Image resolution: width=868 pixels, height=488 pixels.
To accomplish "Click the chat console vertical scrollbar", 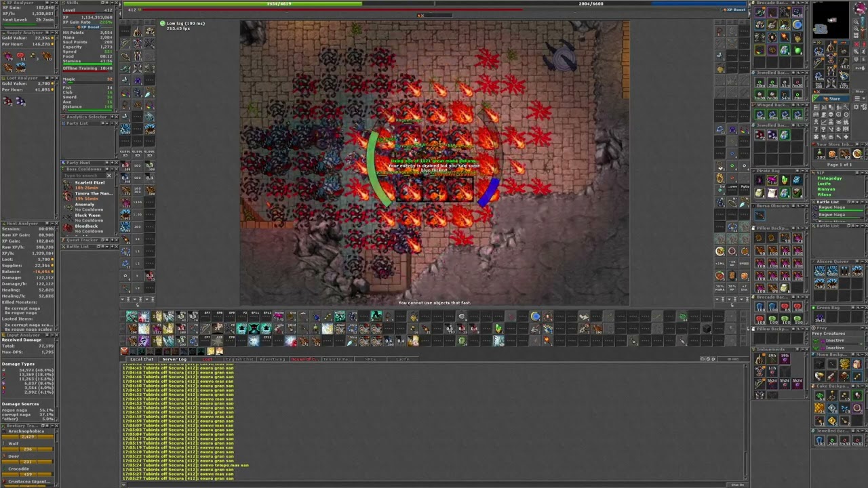I will coord(746,420).
